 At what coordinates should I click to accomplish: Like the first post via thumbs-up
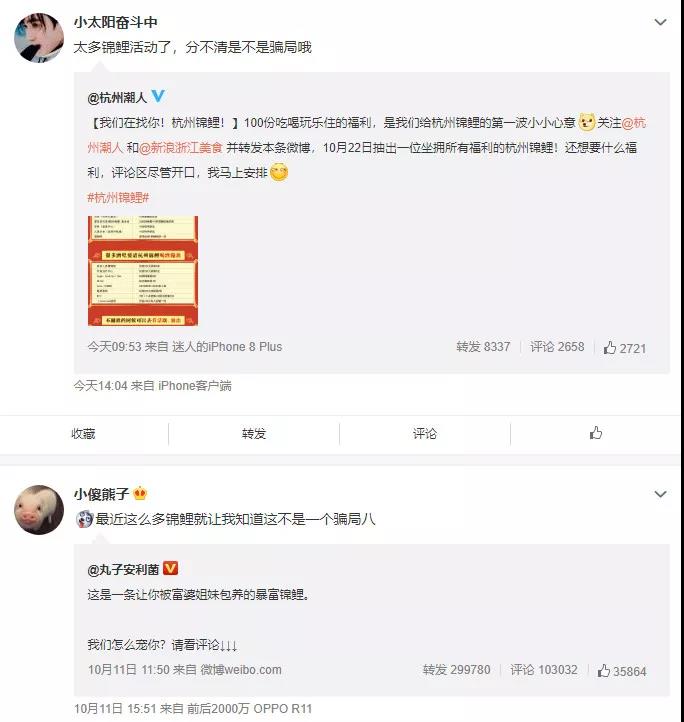click(x=596, y=433)
